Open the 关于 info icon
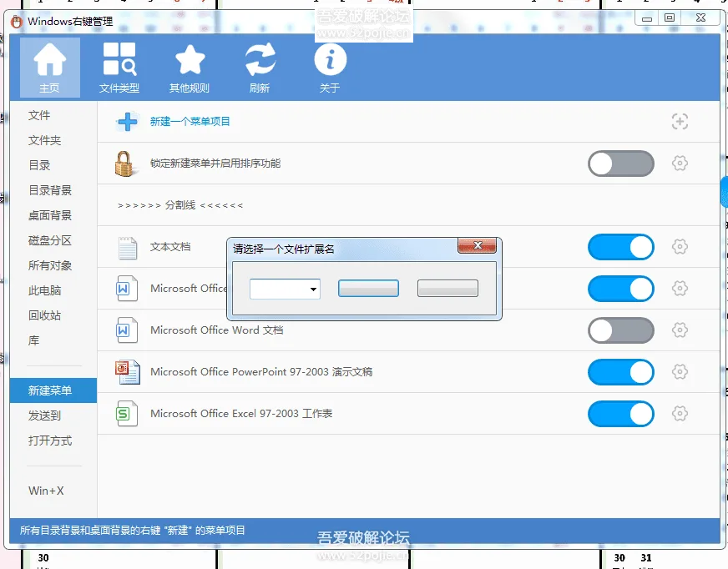This screenshot has width=728, height=569. point(330,68)
